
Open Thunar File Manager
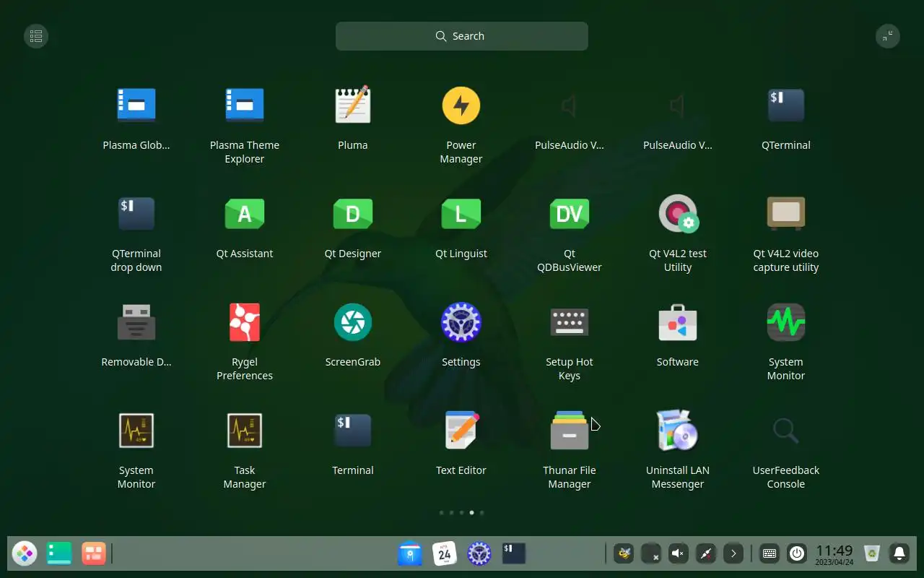tap(570, 431)
